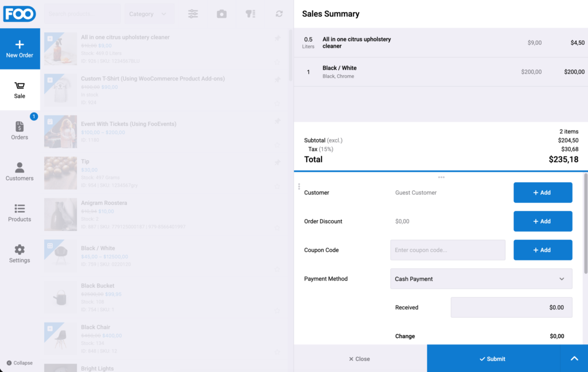Click the checkout panel vertical scrollbar

click(585, 223)
